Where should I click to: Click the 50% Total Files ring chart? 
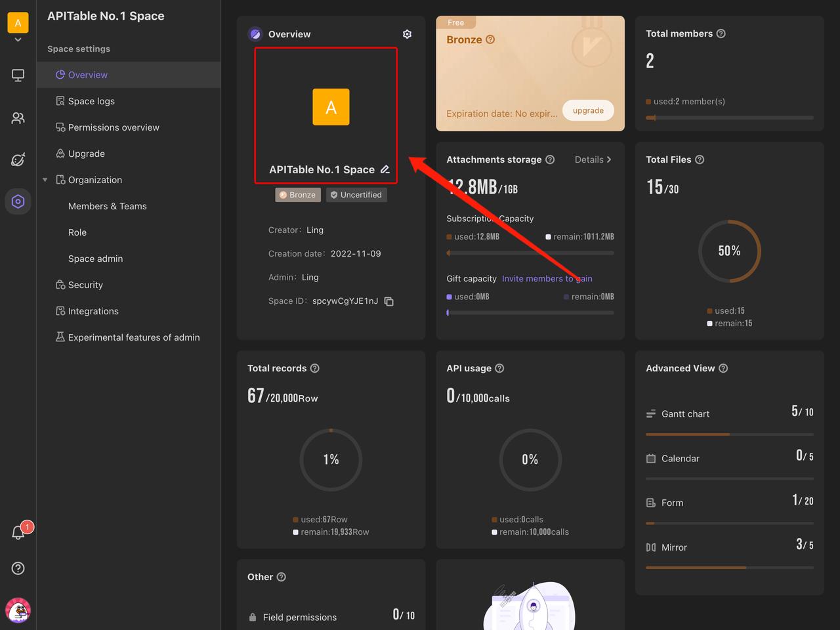point(729,251)
